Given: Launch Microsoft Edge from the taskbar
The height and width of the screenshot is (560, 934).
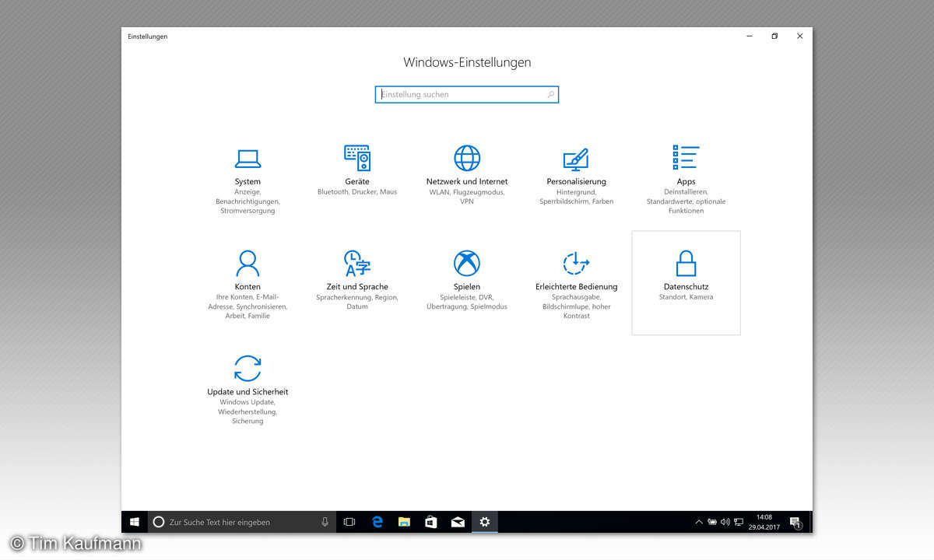Looking at the screenshot, I should tap(377, 522).
